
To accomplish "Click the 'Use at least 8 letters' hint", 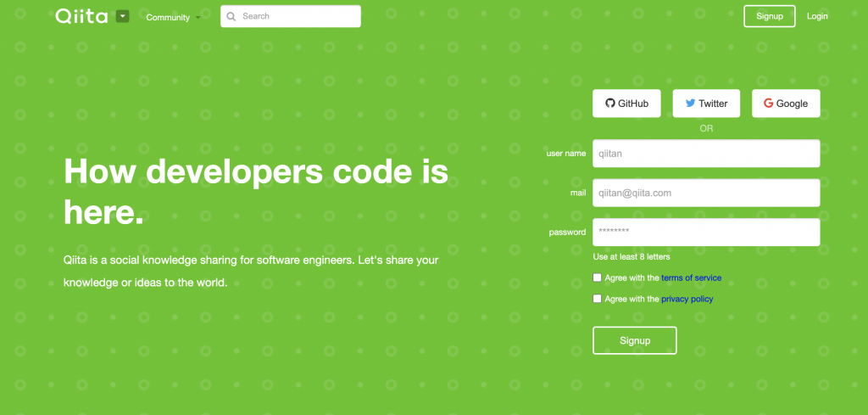I will click(x=631, y=256).
